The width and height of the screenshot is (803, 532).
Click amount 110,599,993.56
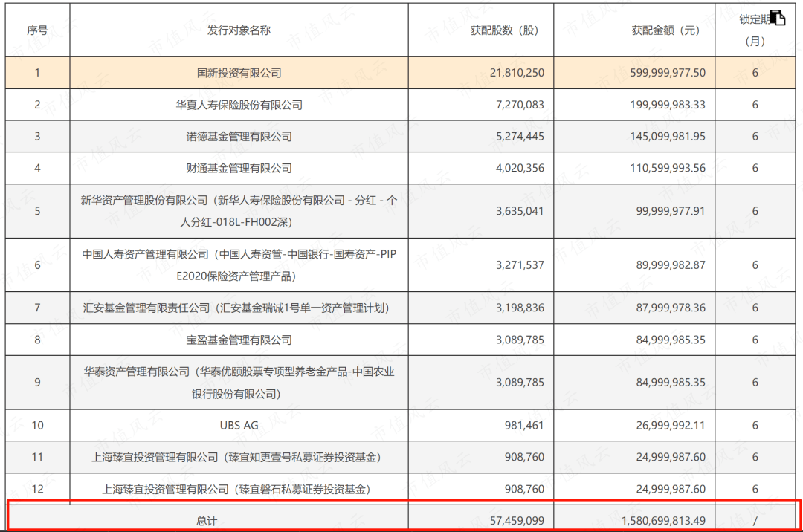[668, 169]
